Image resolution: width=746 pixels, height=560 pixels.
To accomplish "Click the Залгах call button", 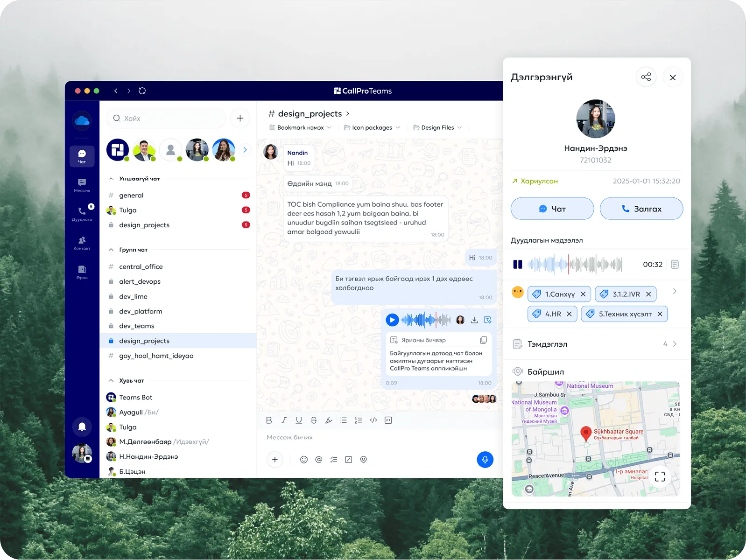I will tap(641, 209).
